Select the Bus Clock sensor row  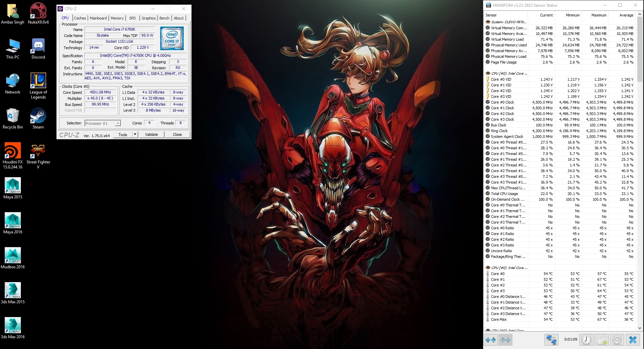coord(560,125)
